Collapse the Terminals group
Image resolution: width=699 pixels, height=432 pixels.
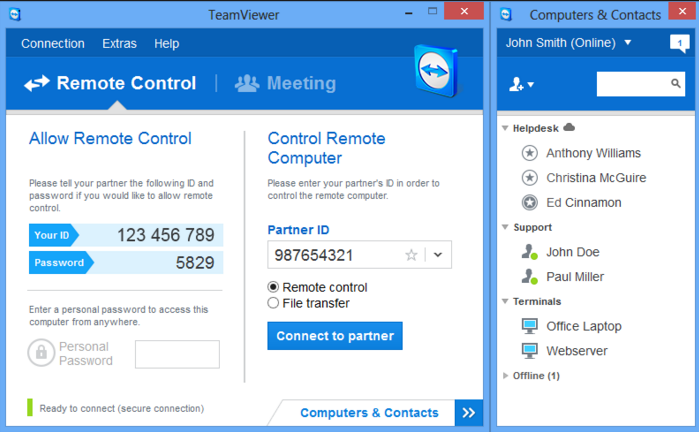505,301
